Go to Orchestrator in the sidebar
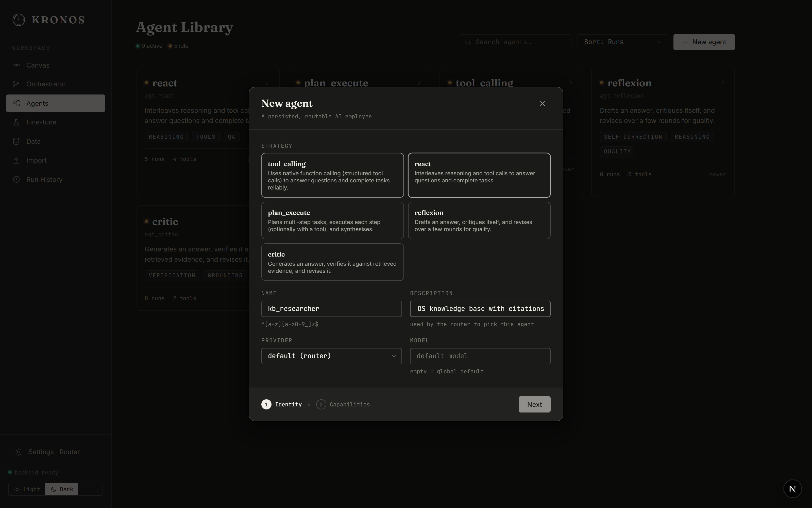 point(55,84)
